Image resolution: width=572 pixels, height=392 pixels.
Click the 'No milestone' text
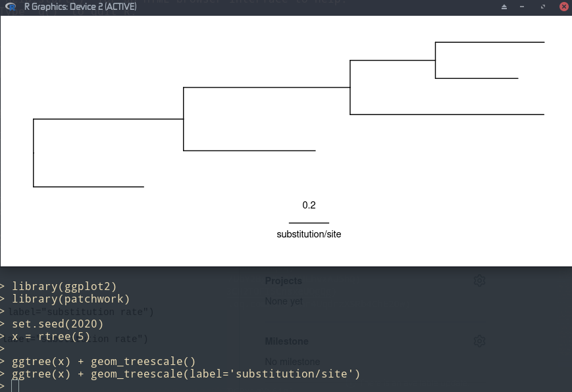coord(292,361)
